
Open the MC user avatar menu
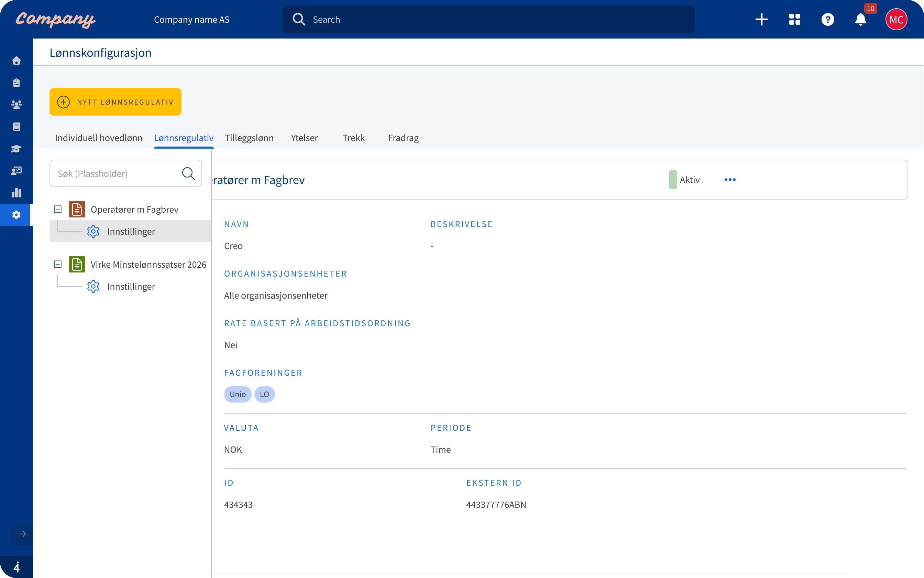896,20
